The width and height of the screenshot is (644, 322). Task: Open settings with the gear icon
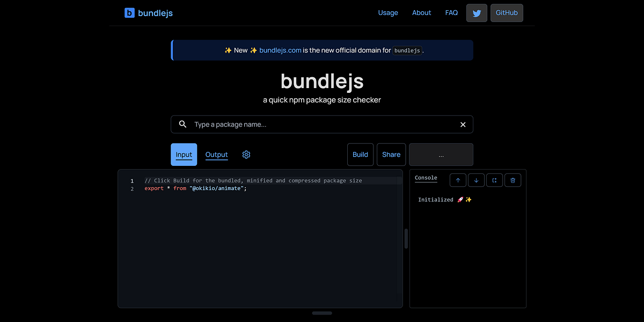(x=246, y=155)
